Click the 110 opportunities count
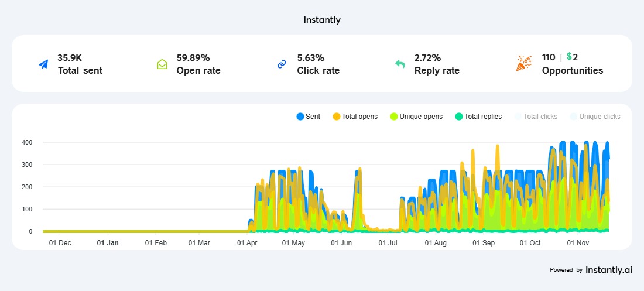644x291 pixels. click(549, 57)
